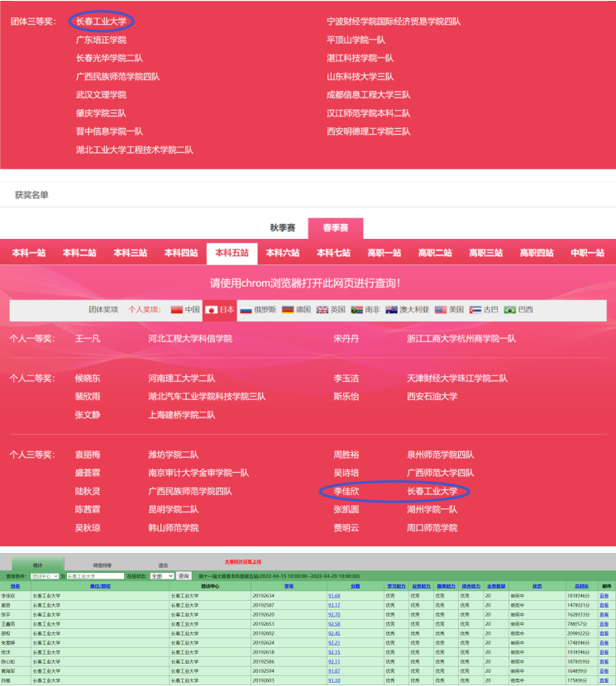This screenshot has height=686, width=616.
Task: Open the 团体奖项 awards link
Action: coord(103,310)
